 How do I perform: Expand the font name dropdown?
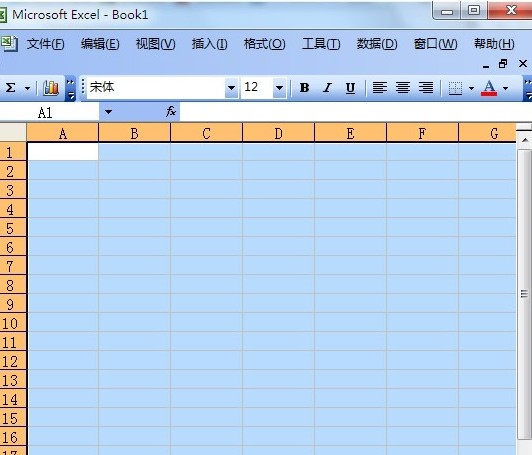pyautogui.click(x=231, y=88)
